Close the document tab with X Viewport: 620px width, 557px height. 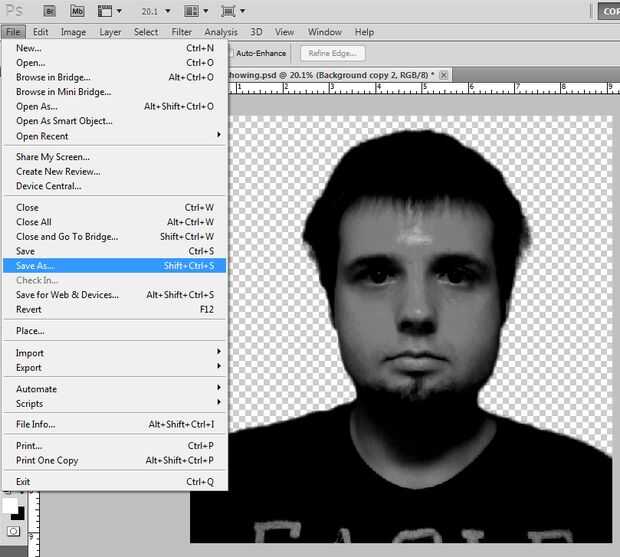point(444,75)
